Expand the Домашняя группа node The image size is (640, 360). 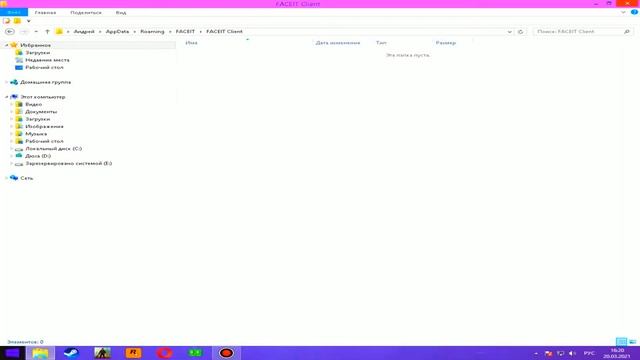click(x=6, y=82)
